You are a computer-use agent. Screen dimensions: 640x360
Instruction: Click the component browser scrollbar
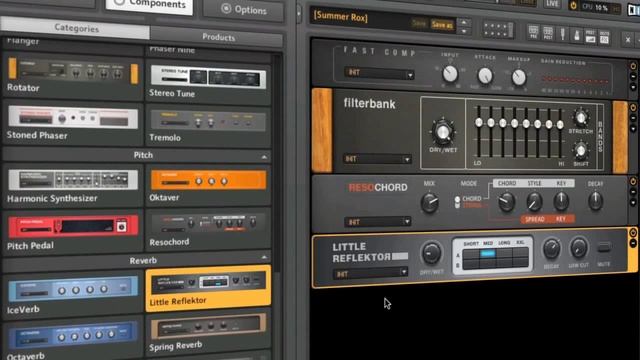pos(278,163)
